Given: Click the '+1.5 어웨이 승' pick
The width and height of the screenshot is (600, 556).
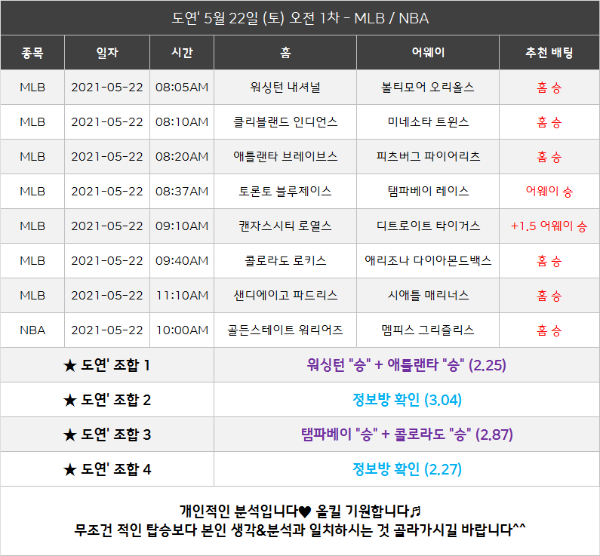Looking at the screenshot, I should [549, 226].
